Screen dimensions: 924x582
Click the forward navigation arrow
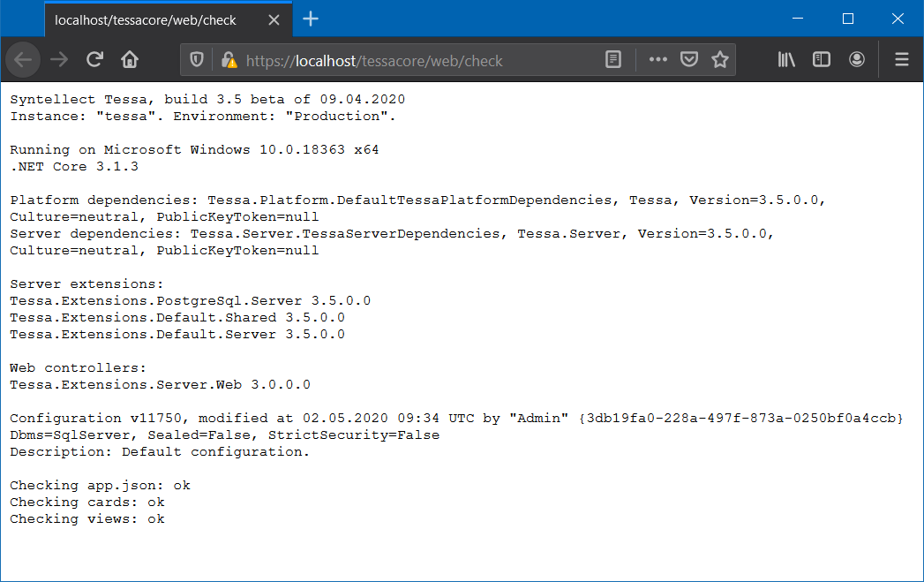coord(59,60)
